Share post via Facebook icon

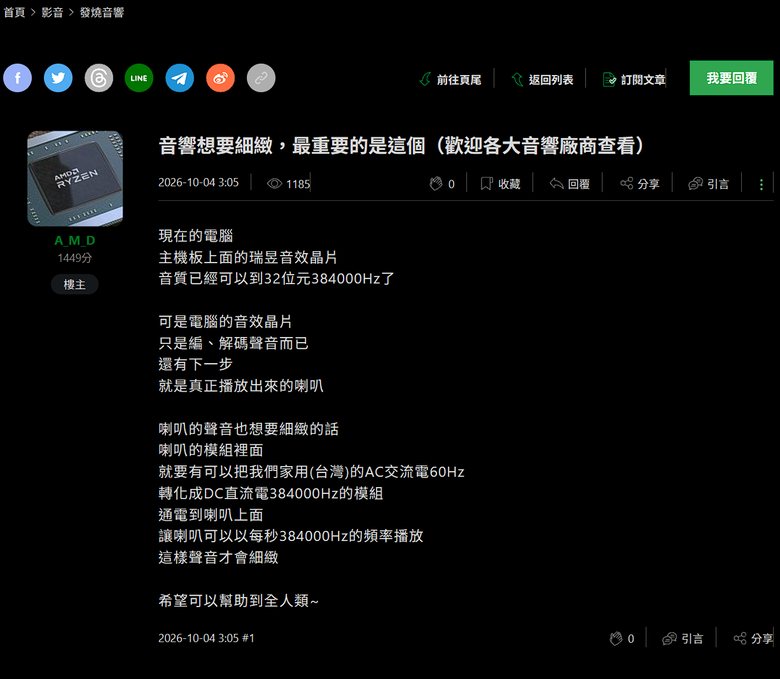coord(17,78)
